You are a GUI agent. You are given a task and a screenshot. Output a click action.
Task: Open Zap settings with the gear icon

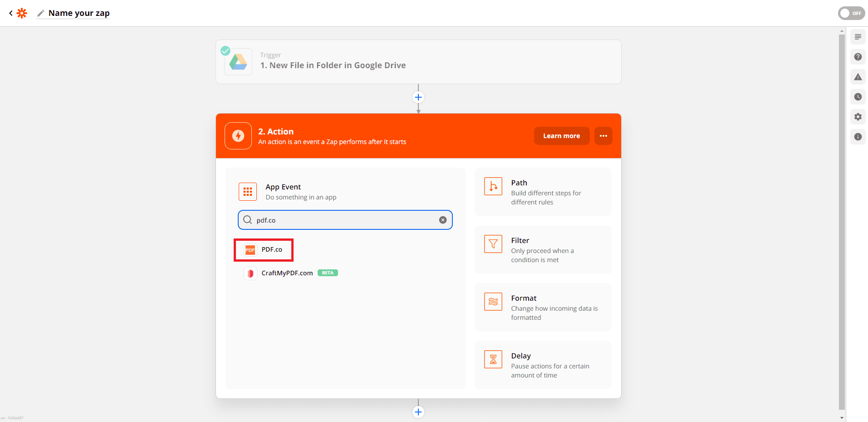coord(858,117)
